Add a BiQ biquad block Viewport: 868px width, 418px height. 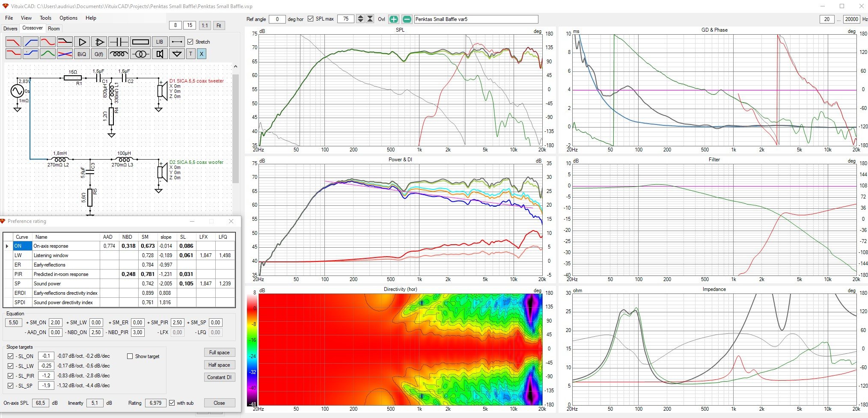click(x=82, y=54)
